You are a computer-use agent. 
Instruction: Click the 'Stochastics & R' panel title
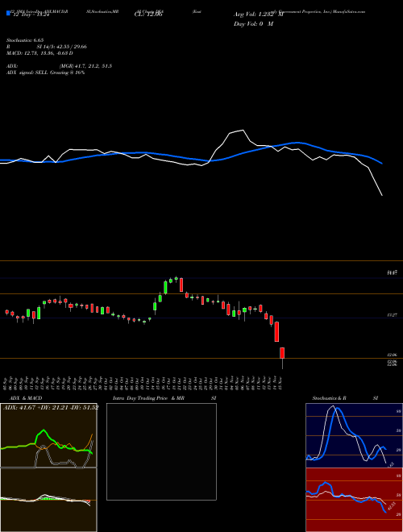click(329, 398)
